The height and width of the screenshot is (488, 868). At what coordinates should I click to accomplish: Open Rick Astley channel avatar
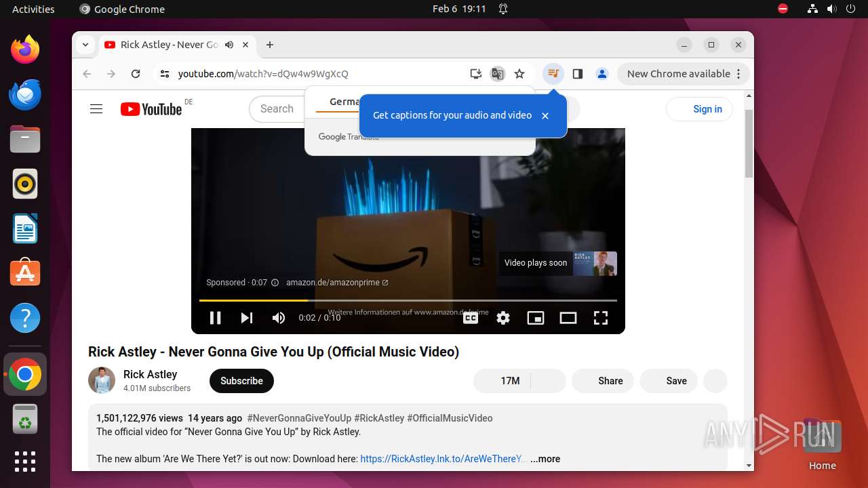[102, 380]
